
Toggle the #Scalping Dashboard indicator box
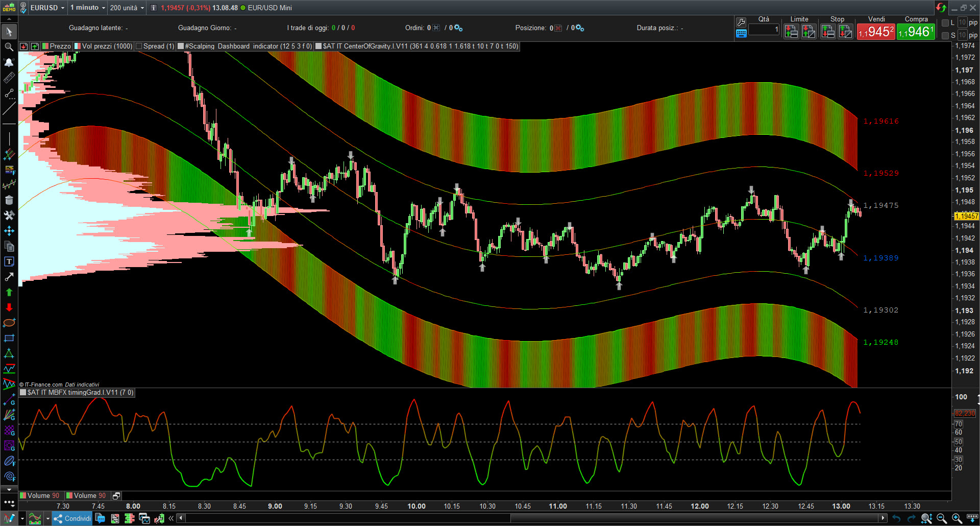tap(181, 46)
